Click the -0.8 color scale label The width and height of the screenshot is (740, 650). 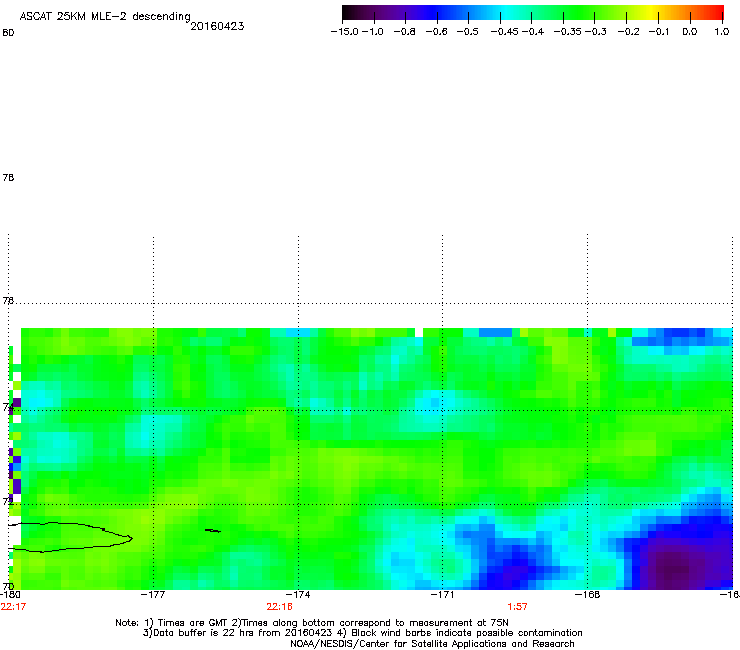pos(405,32)
